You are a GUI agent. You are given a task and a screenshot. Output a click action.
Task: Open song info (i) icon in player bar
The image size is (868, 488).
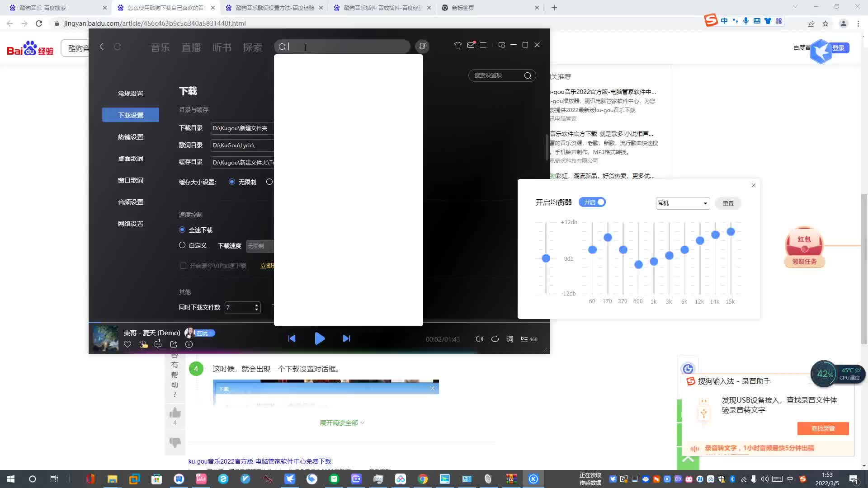pyautogui.click(x=189, y=344)
